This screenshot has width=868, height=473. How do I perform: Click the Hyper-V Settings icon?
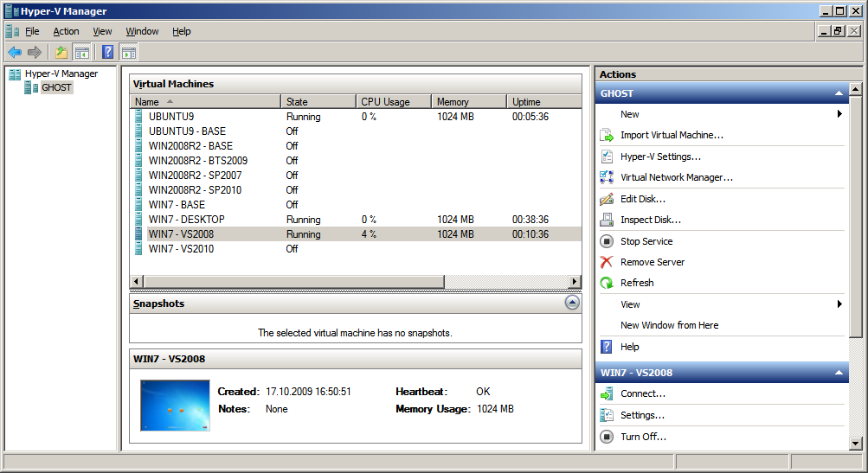click(607, 157)
